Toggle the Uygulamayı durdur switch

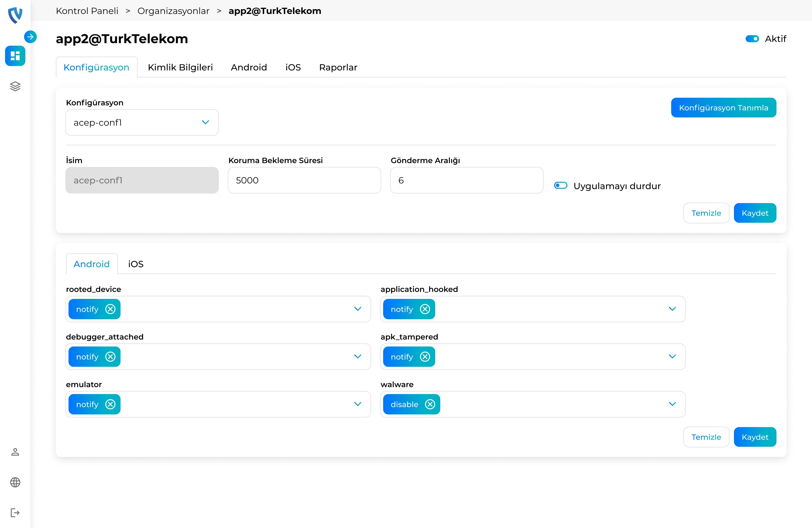[x=561, y=185]
